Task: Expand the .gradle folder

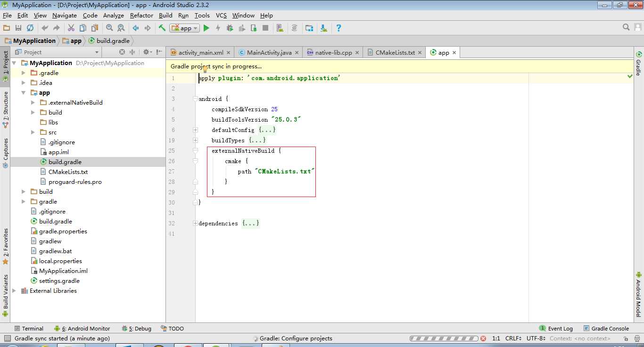Action: [24, 73]
